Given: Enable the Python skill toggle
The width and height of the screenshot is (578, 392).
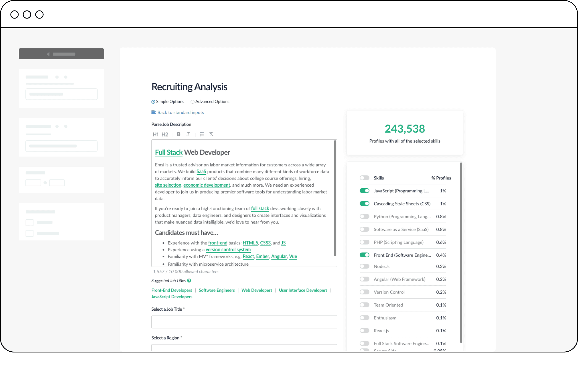Looking at the screenshot, I should point(364,216).
